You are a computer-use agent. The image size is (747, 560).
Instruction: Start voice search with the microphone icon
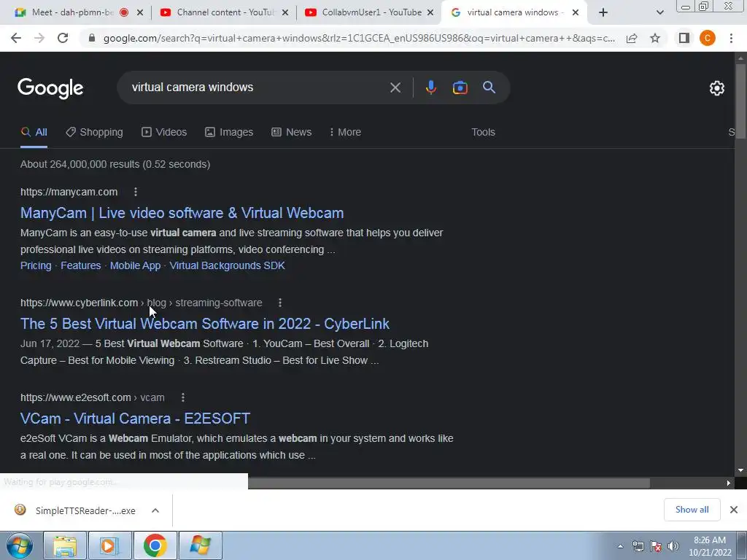coord(430,87)
